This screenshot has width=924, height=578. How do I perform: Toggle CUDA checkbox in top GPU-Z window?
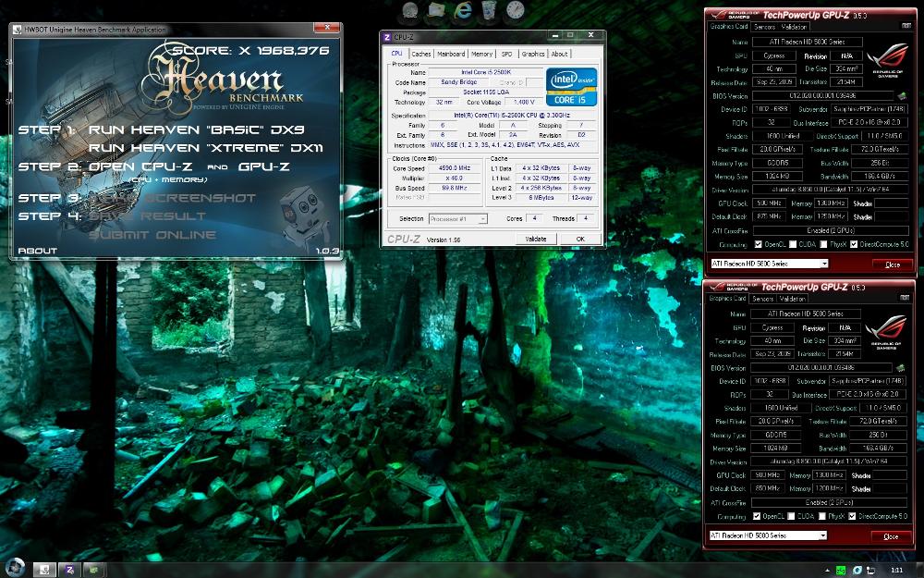[x=793, y=244]
